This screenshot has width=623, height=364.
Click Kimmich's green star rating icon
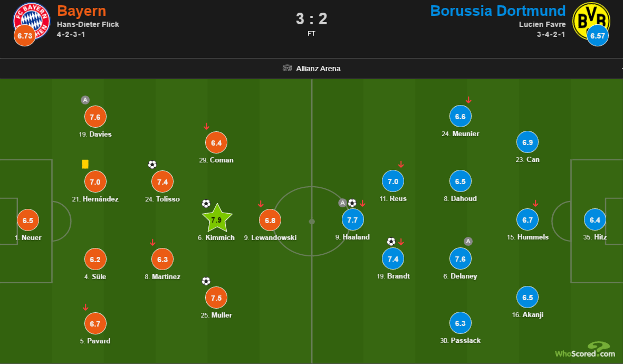click(217, 219)
